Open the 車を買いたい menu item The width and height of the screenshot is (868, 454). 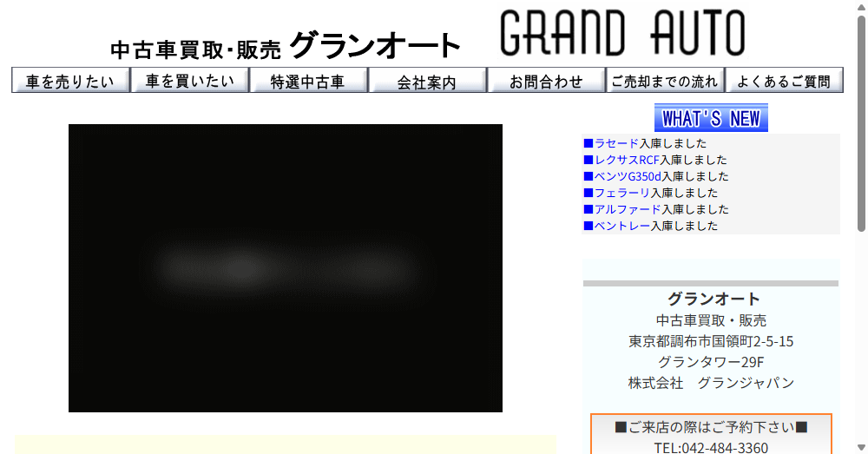click(x=190, y=82)
